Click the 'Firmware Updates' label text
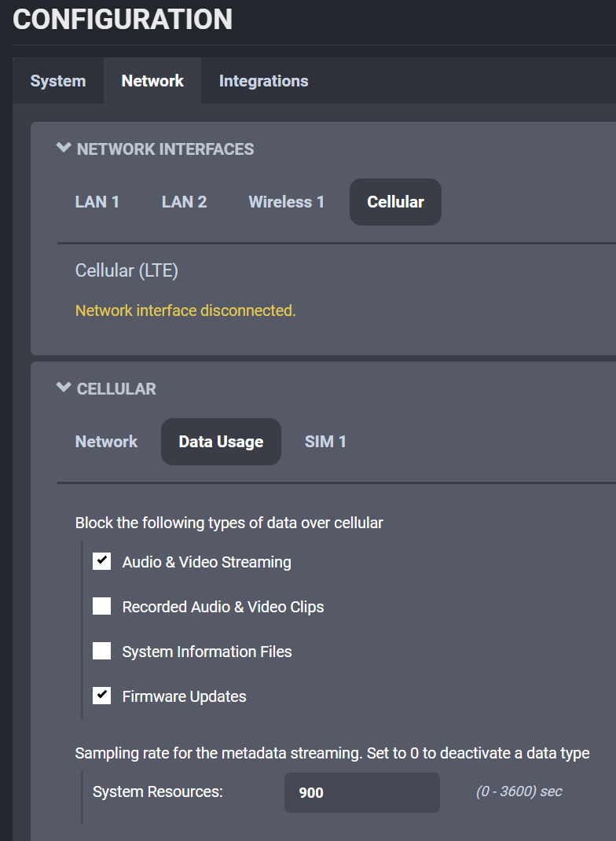This screenshot has width=616, height=841. (x=184, y=696)
